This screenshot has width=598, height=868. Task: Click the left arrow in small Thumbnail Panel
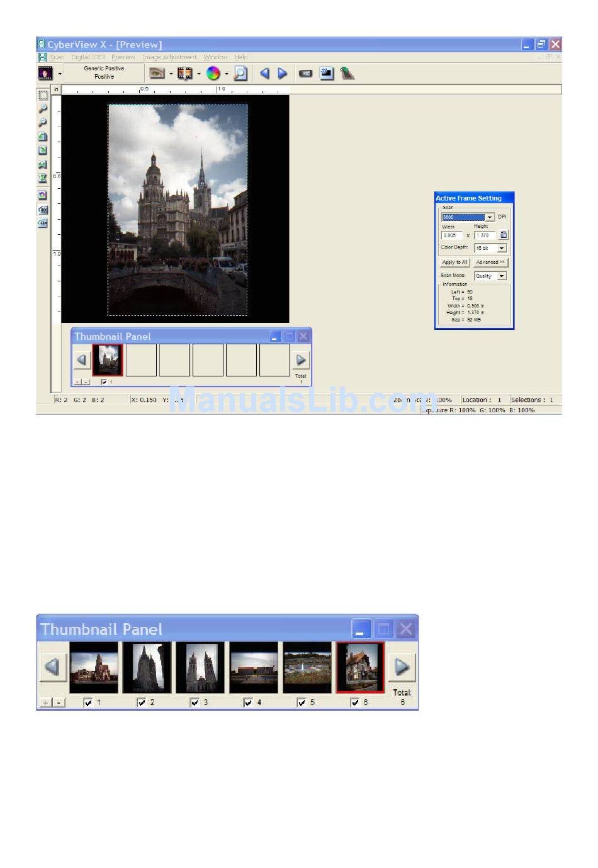[81, 360]
